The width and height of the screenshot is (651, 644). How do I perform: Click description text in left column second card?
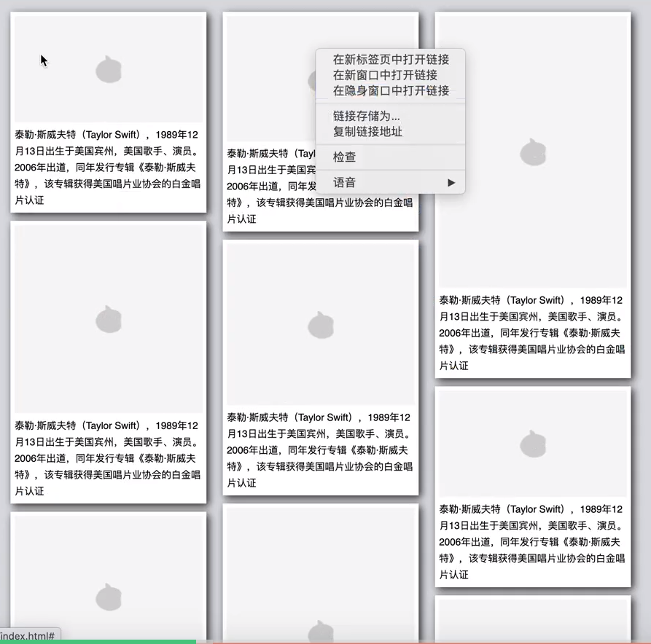click(108, 458)
